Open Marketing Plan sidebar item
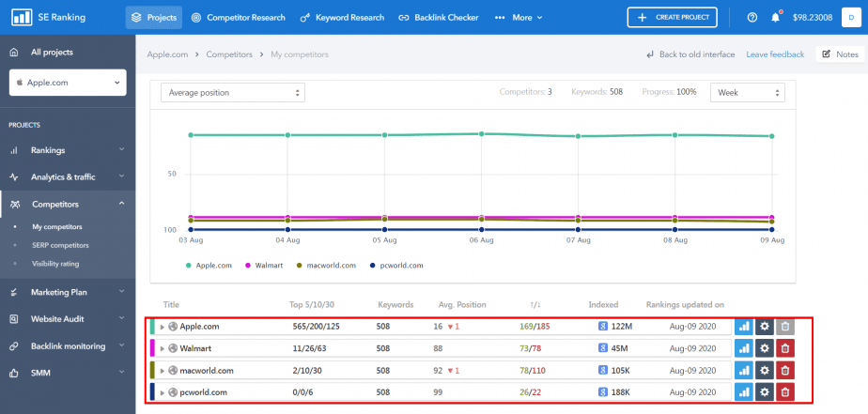868x414 pixels. tap(68, 292)
